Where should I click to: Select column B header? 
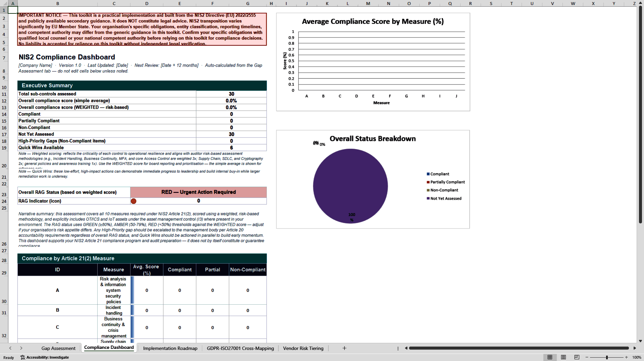(57, 3)
